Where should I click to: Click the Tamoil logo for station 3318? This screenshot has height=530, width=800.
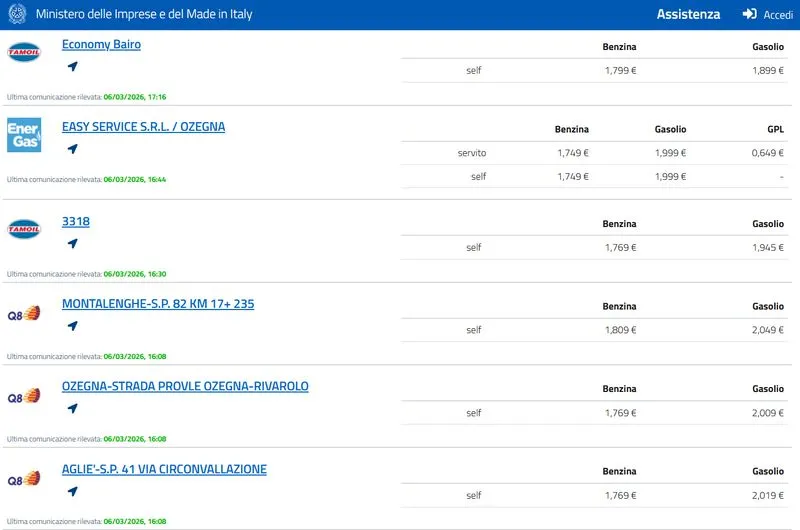pyautogui.click(x=24, y=229)
